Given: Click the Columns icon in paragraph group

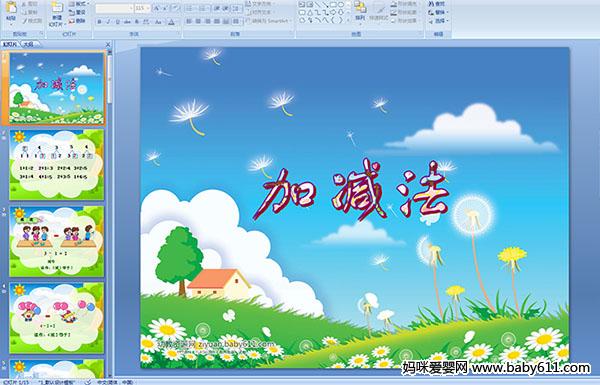Looking at the screenshot, I should pos(236,21).
